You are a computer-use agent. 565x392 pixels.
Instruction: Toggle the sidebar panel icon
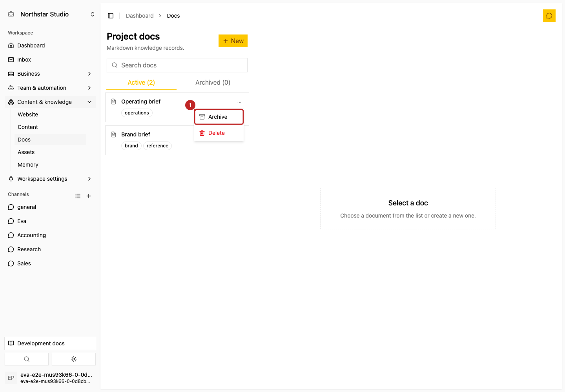[x=111, y=16]
